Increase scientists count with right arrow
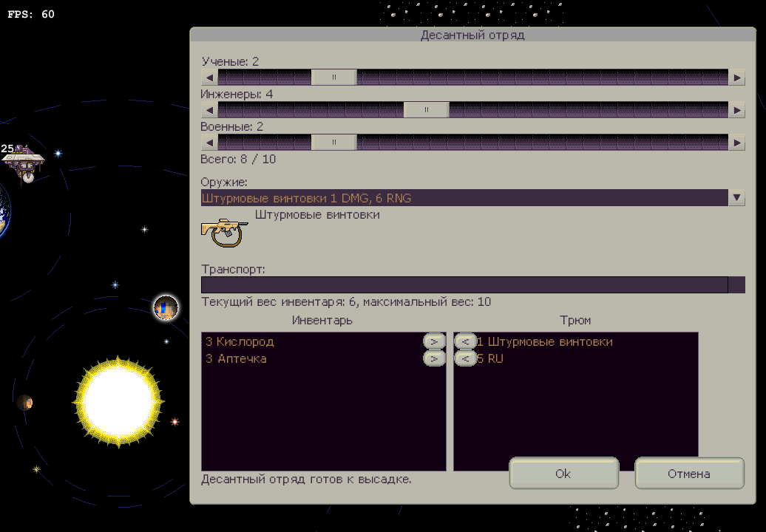 [x=736, y=78]
